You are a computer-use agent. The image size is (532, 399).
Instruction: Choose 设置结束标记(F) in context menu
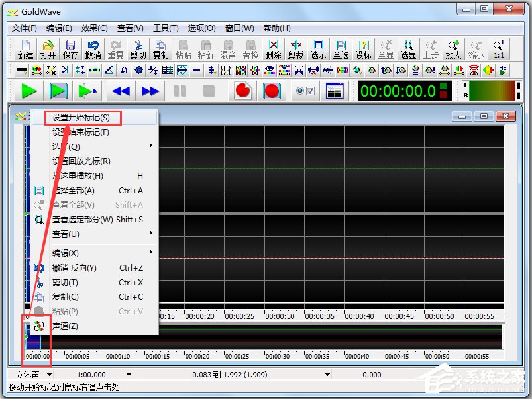tap(94, 132)
